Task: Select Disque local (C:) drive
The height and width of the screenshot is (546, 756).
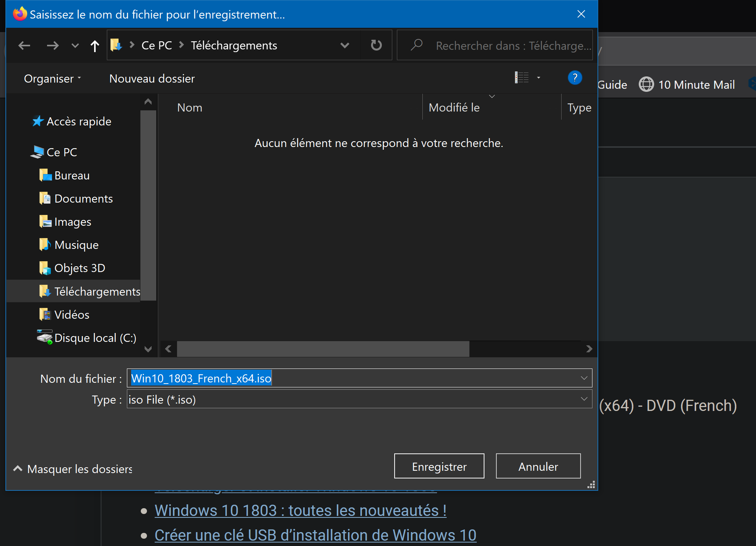Action: tap(95, 338)
